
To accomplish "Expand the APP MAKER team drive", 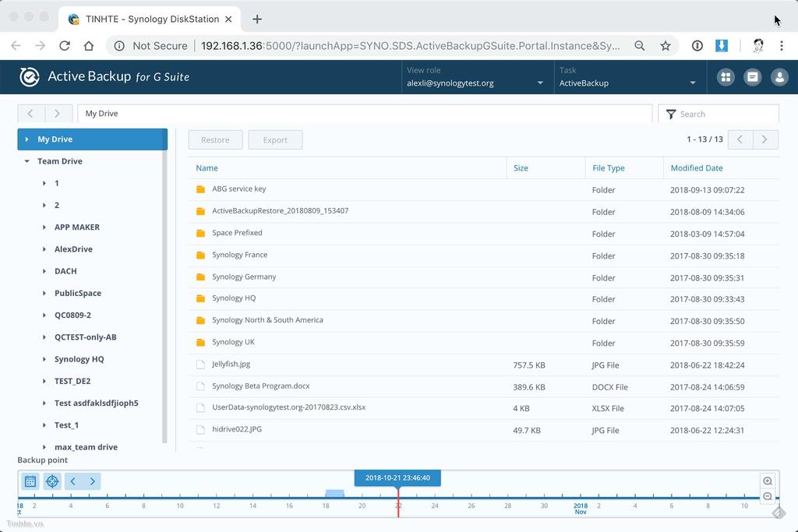I will [44, 227].
